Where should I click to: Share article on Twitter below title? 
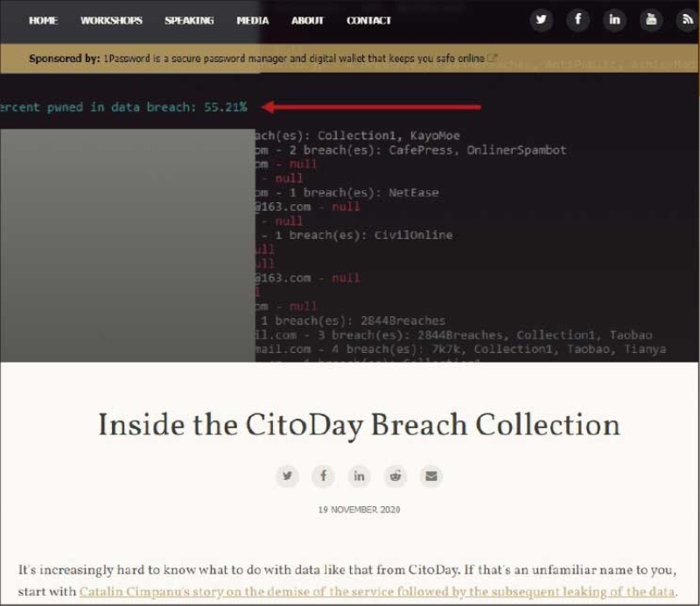(287, 476)
